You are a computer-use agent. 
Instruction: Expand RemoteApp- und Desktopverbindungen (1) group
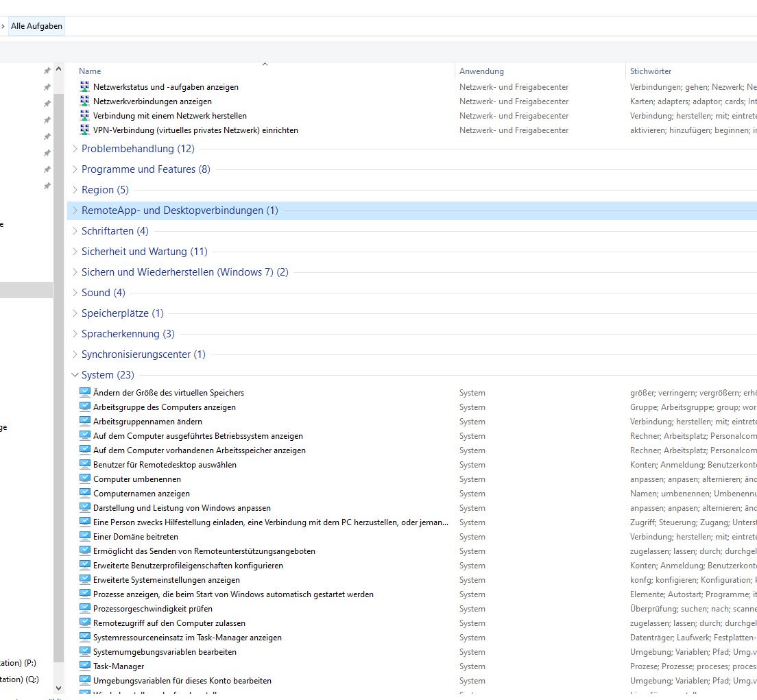pyautogui.click(x=75, y=210)
